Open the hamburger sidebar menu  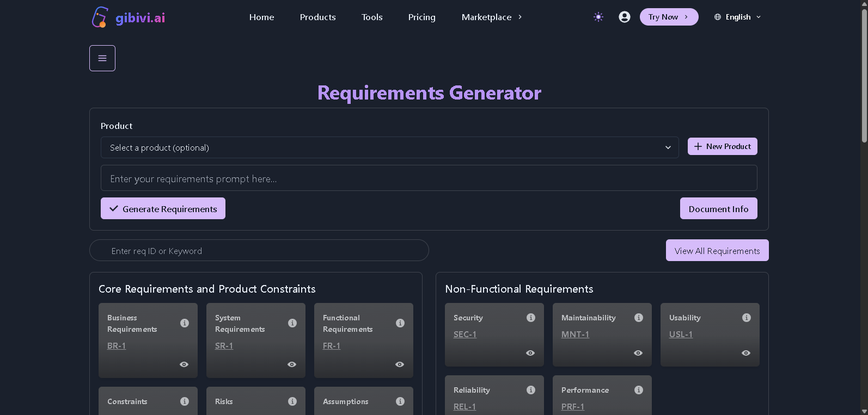tap(102, 58)
